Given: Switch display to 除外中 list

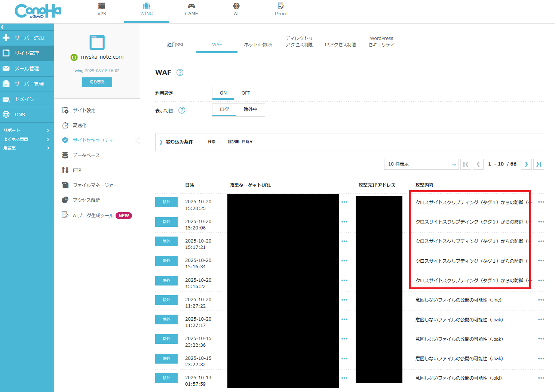Looking at the screenshot, I should pyautogui.click(x=250, y=109).
